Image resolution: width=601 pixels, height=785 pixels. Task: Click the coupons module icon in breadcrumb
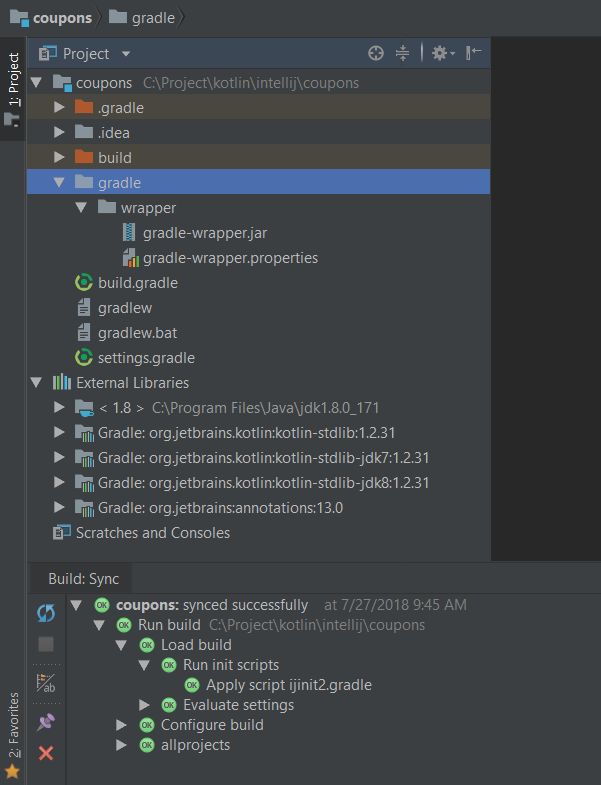(x=19, y=18)
